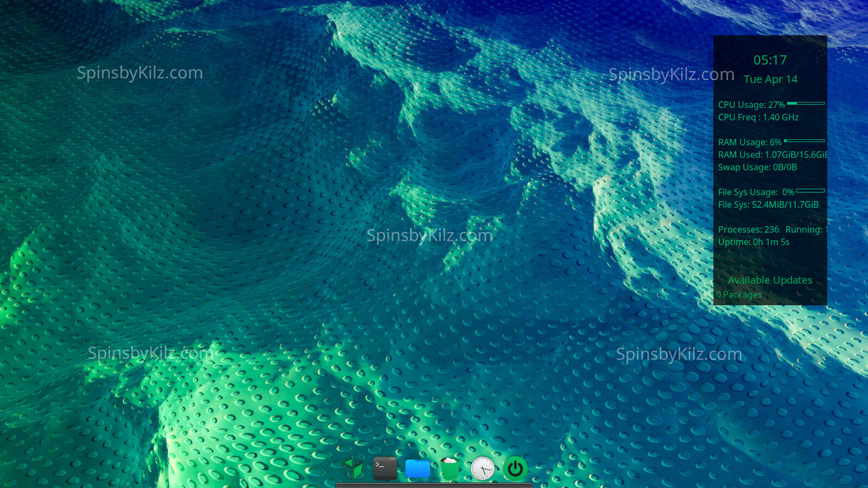Image resolution: width=868 pixels, height=488 pixels.
Task: Open the green cube application launcher
Action: click(x=353, y=468)
